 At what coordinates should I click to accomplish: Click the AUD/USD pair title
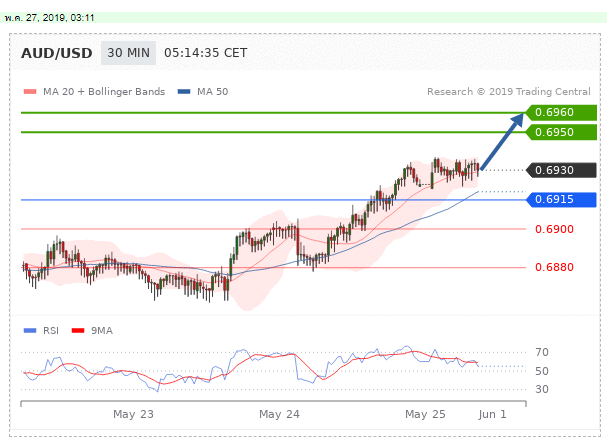coord(57,53)
